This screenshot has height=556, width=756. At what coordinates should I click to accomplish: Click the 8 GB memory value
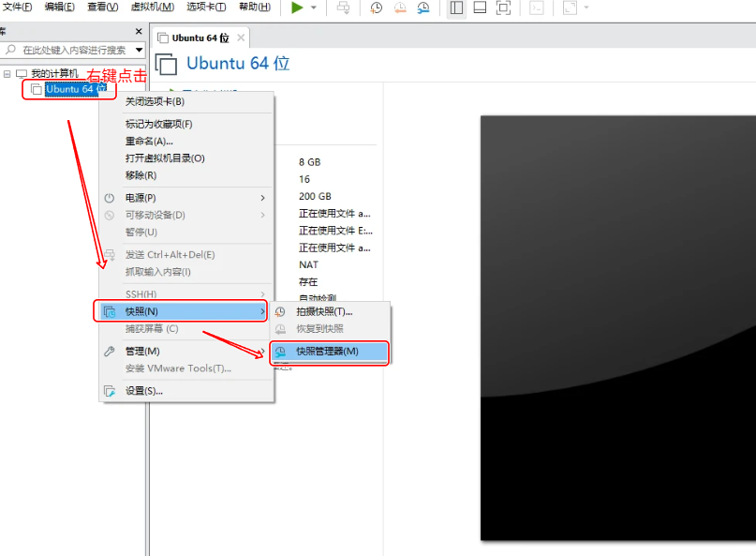click(x=309, y=162)
